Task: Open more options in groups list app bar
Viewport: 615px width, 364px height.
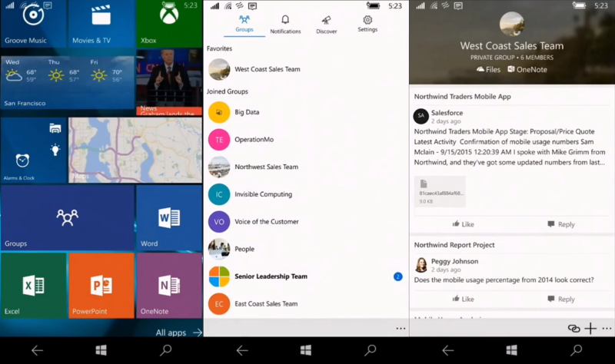Action: 401,329
